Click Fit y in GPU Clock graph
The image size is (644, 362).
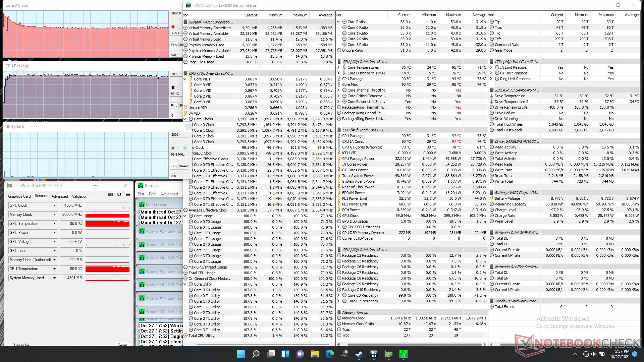(x=174, y=166)
